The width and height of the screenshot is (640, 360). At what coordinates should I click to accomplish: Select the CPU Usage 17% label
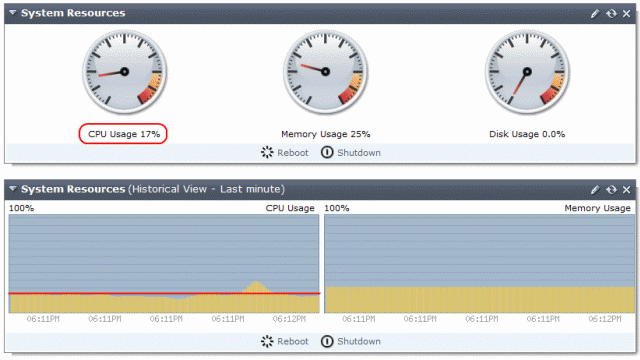(124, 134)
